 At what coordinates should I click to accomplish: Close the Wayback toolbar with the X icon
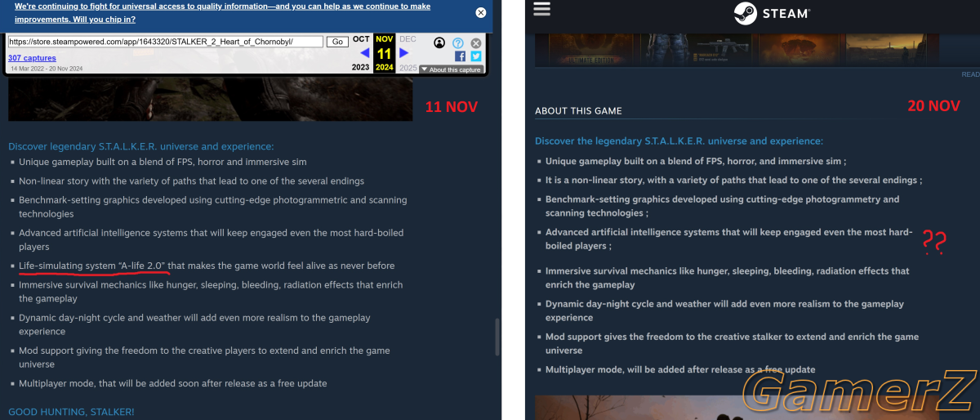click(x=476, y=42)
